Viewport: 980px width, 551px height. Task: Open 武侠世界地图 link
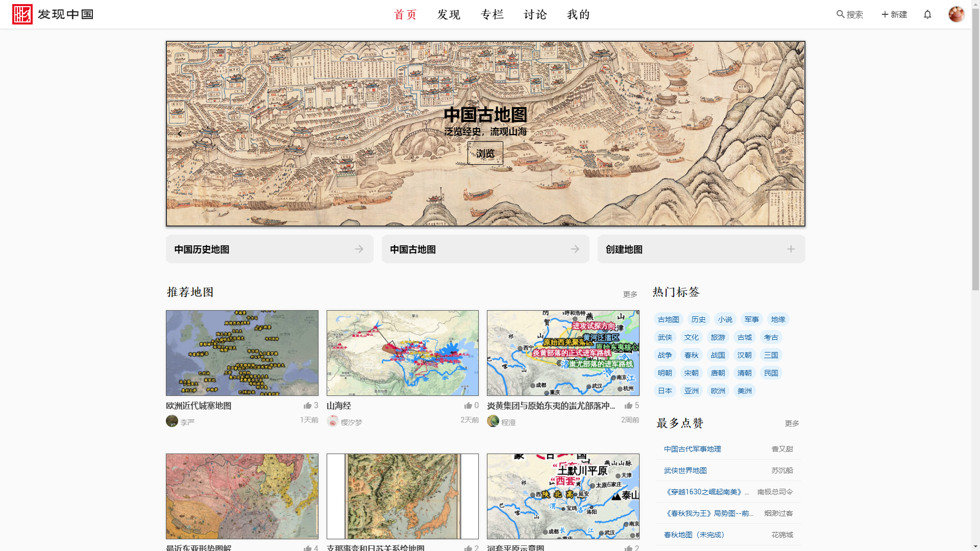click(685, 470)
